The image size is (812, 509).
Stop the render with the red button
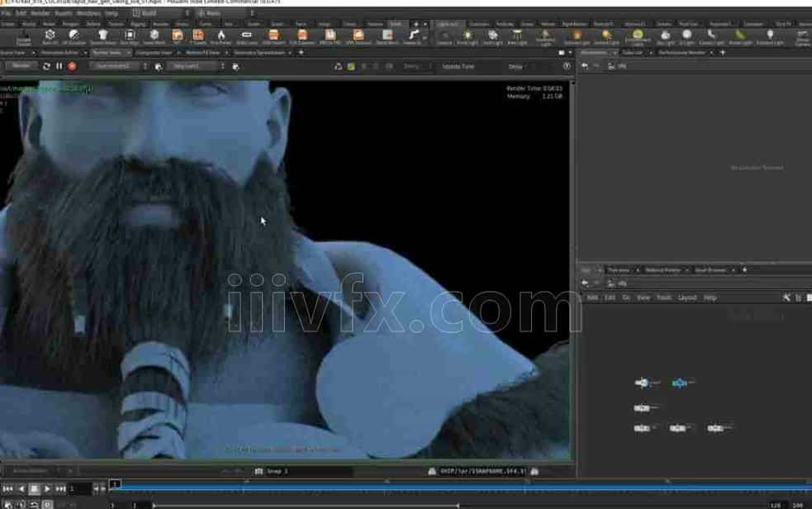tap(72, 66)
